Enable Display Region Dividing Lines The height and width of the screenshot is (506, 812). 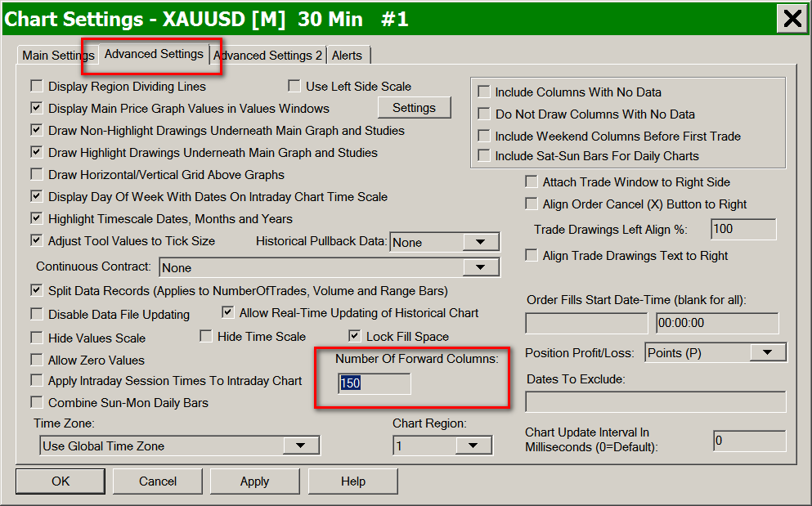pyautogui.click(x=37, y=86)
